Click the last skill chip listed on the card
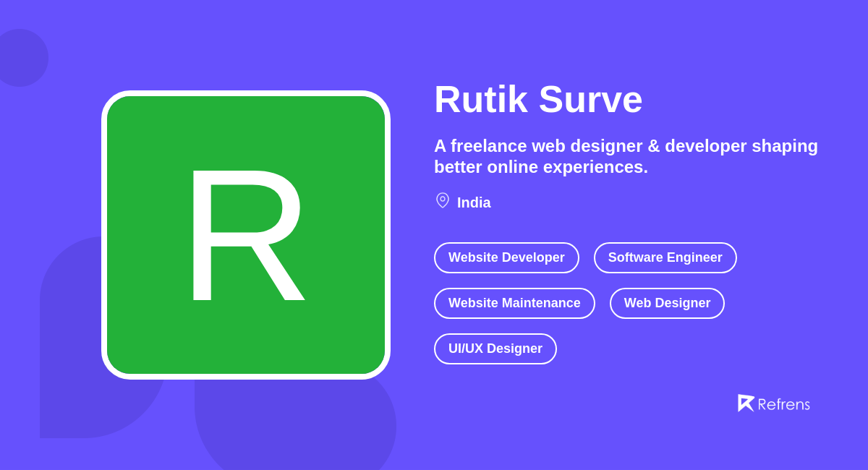This screenshot has width=868, height=470. 495,349
